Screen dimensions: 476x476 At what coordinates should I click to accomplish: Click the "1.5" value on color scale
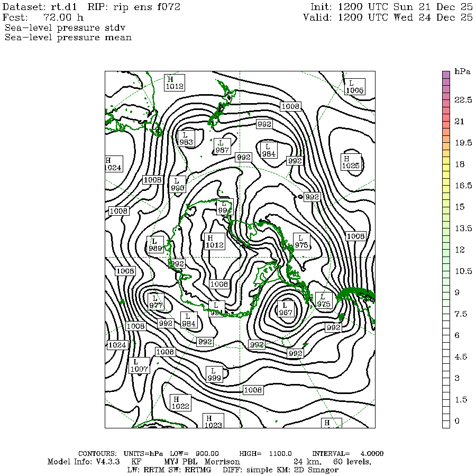pyautogui.click(x=461, y=399)
